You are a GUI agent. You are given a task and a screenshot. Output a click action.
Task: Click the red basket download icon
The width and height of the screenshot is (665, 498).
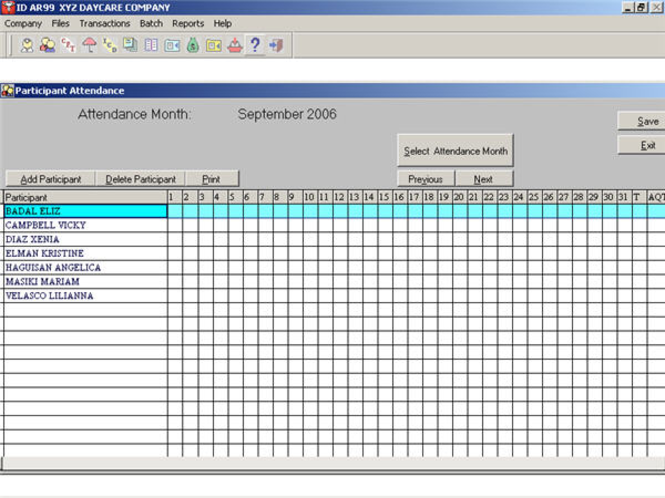coord(235,45)
